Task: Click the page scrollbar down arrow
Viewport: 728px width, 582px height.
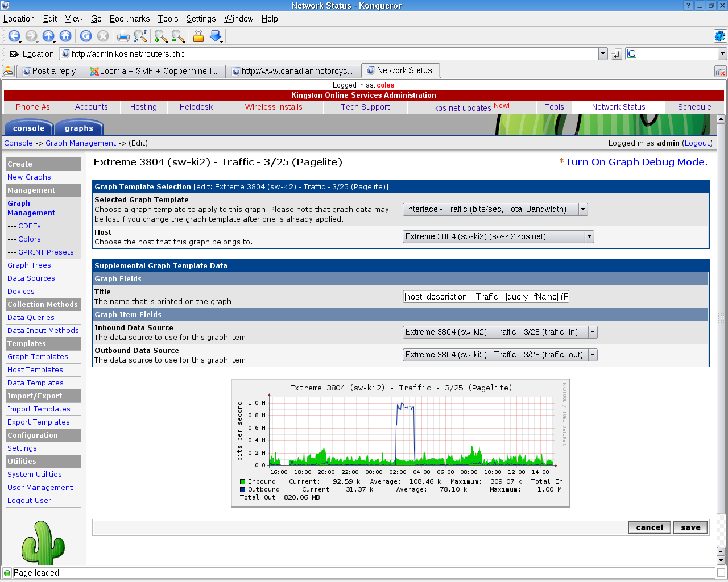Action: pyautogui.click(x=721, y=560)
